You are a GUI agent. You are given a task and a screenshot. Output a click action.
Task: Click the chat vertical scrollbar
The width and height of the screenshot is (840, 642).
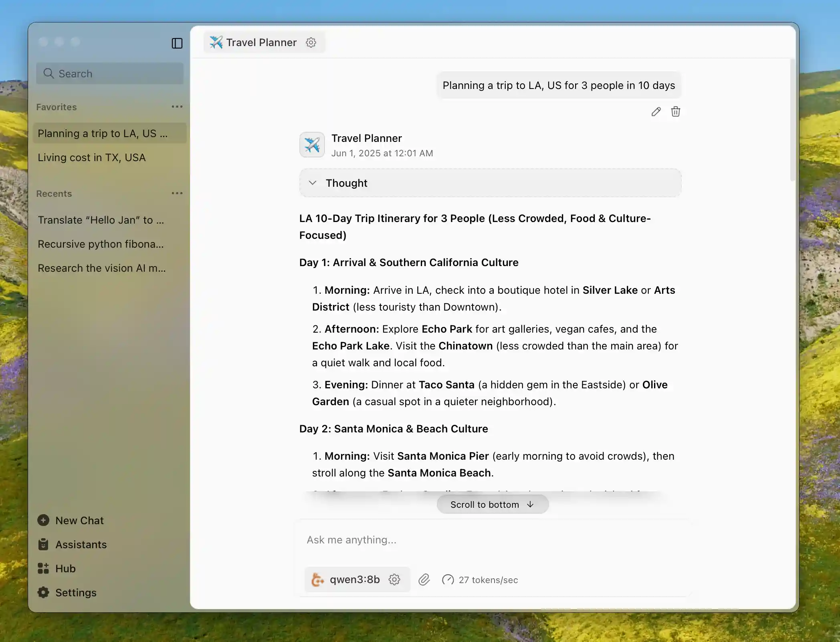point(792,120)
